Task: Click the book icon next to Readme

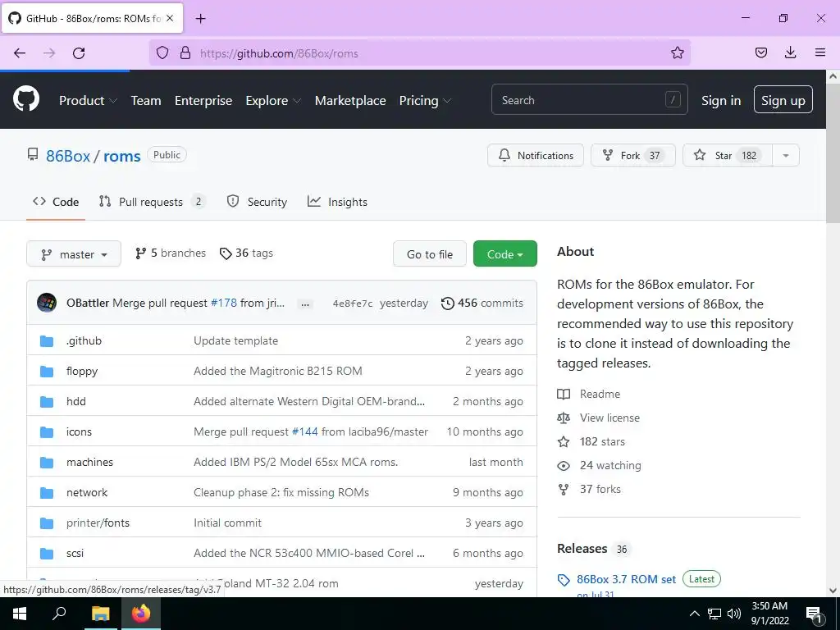Action: coord(564,395)
